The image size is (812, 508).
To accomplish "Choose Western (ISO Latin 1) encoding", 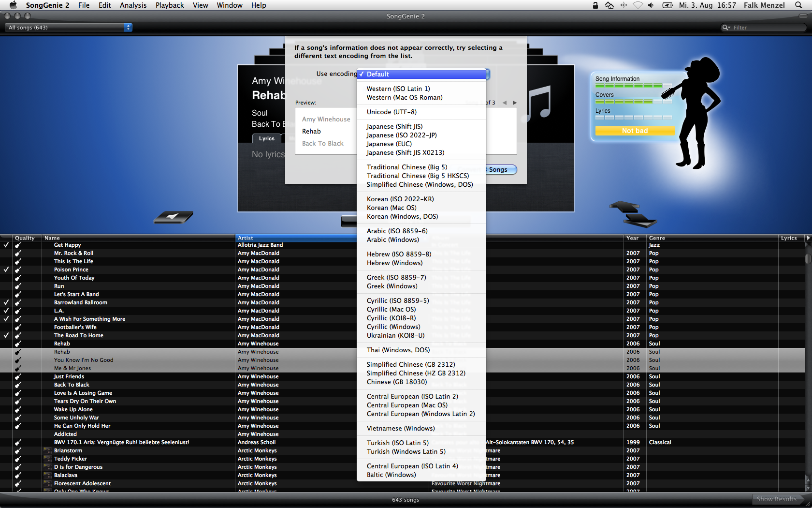I will click(x=421, y=89).
